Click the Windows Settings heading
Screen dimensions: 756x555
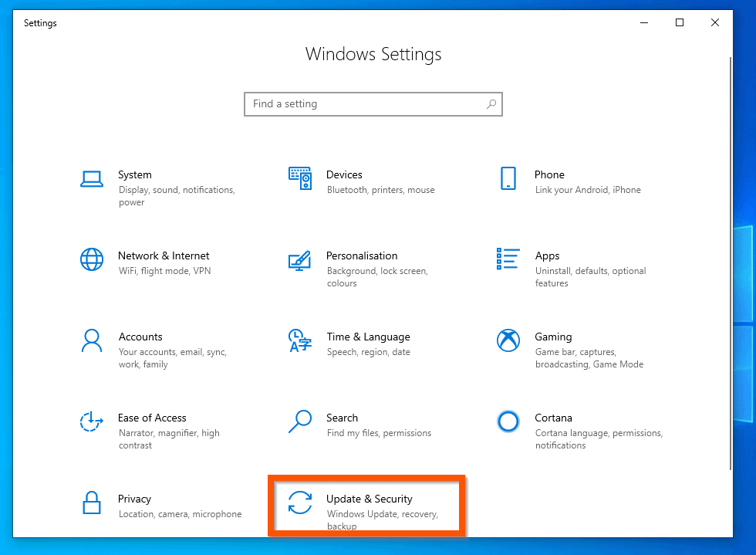373,54
